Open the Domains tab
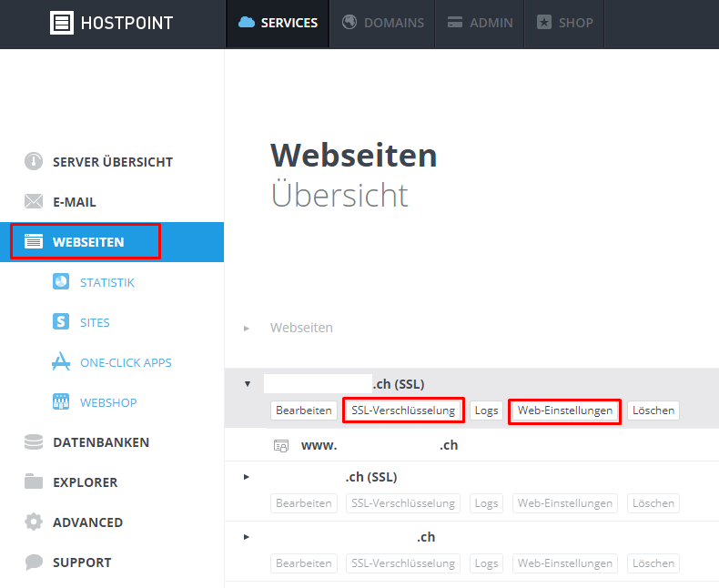 tap(382, 24)
